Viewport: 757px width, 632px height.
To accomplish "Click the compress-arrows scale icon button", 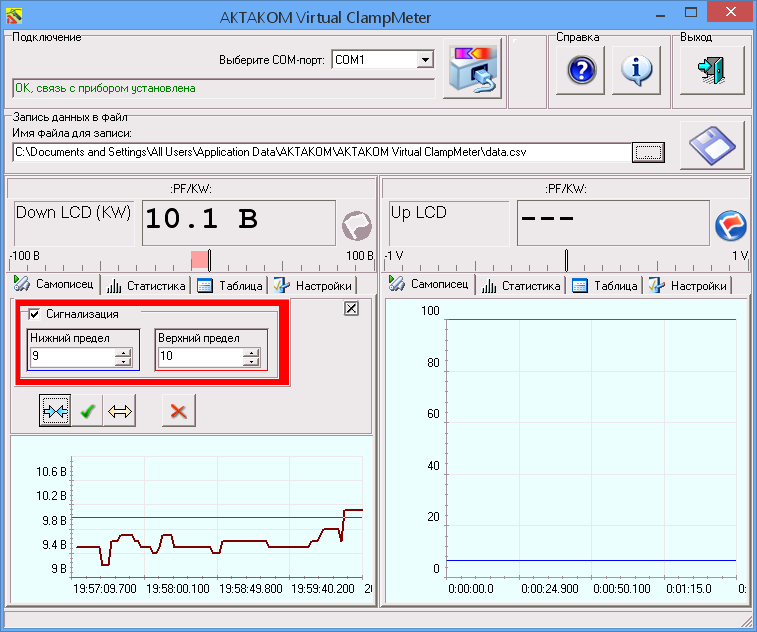I will (x=55, y=411).
